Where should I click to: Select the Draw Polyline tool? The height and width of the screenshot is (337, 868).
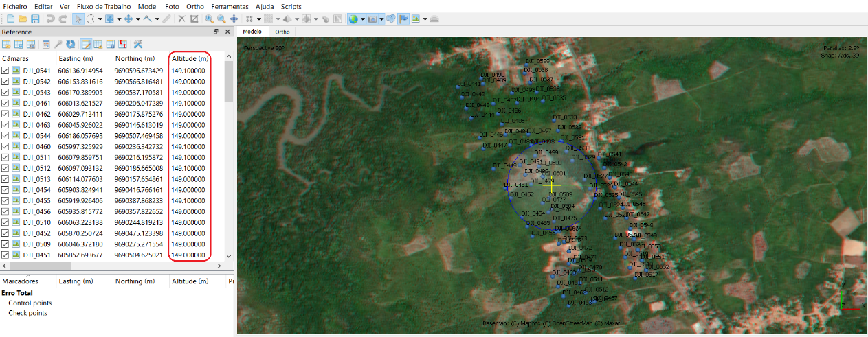click(x=147, y=19)
